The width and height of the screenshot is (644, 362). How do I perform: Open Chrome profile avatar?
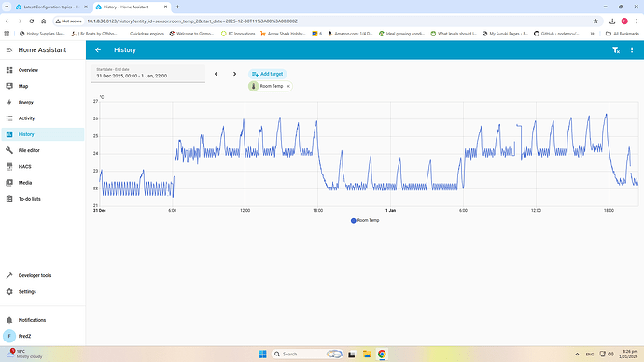point(624,21)
